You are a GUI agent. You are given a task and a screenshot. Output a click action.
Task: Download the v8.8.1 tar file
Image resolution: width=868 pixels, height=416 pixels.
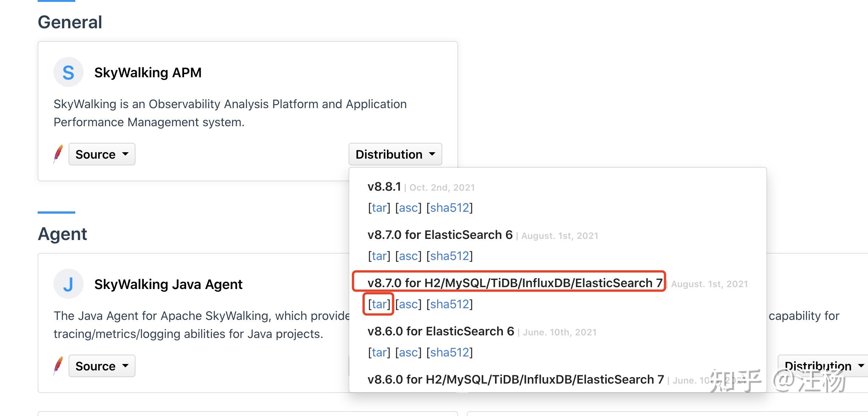(379, 208)
